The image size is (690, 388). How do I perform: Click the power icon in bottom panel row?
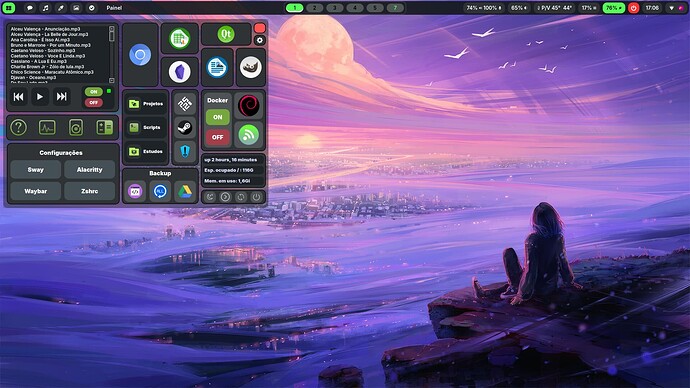click(257, 197)
